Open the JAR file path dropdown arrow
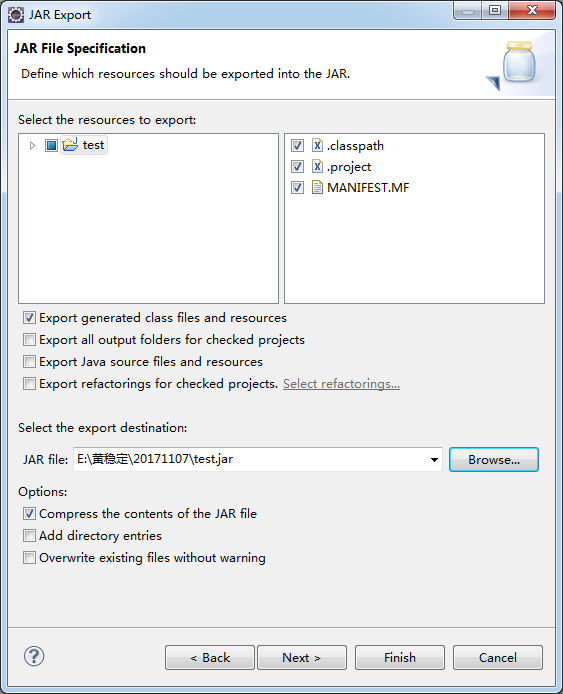The width and height of the screenshot is (563, 694). 434,459
